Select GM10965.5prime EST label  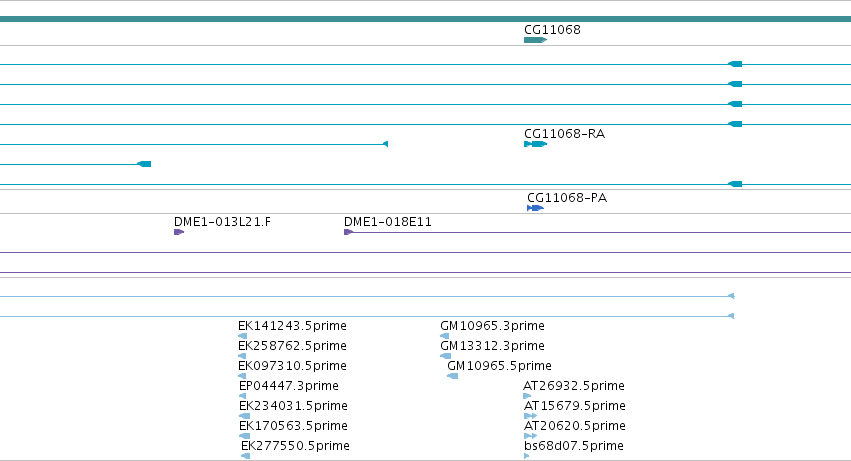tap(499, 366)
